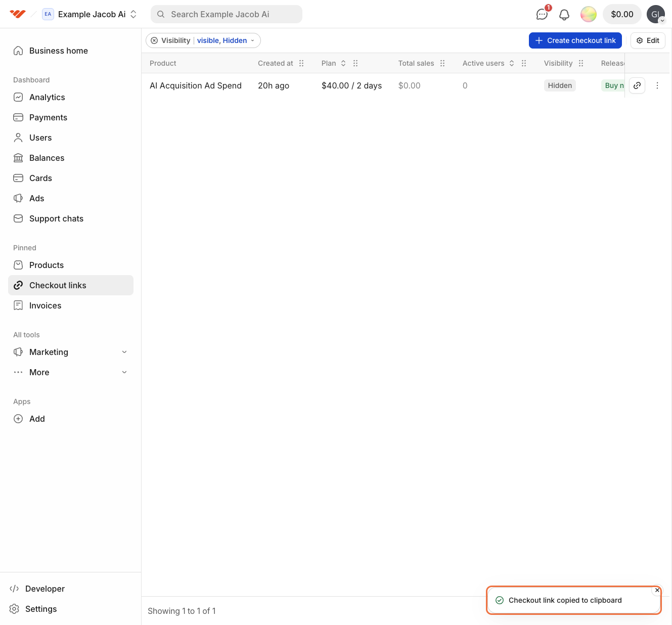Viewport: 672px width, 625px height.
Task: Go to Business home
Action: (71, 51)
